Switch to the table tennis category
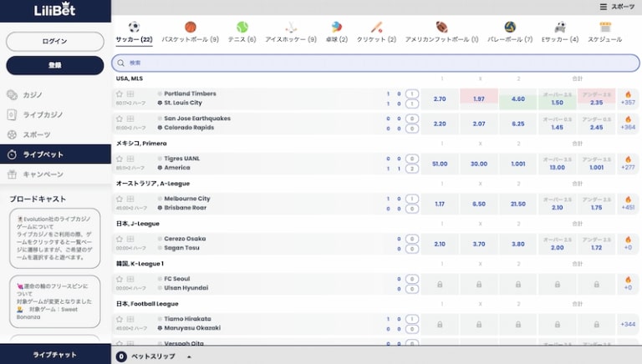 pos(337,33)
